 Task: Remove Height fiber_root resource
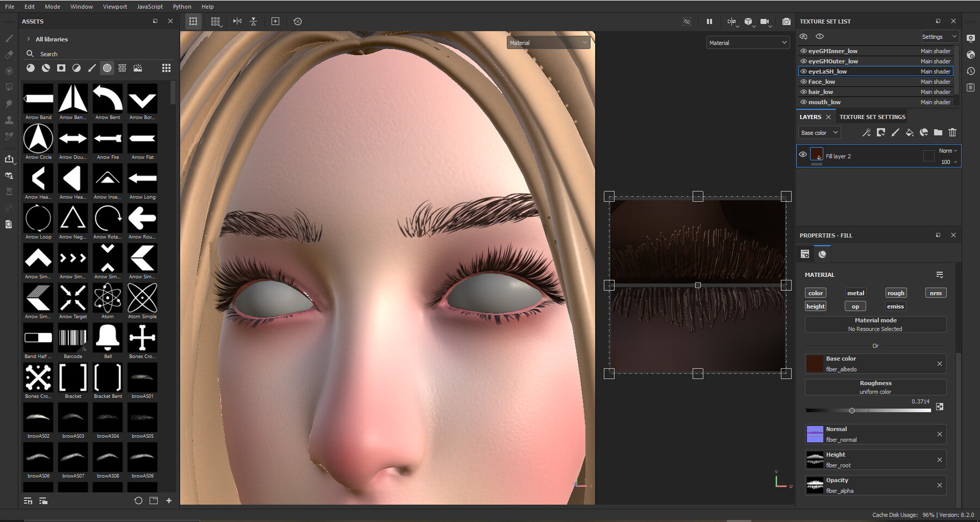pos(939,460)
